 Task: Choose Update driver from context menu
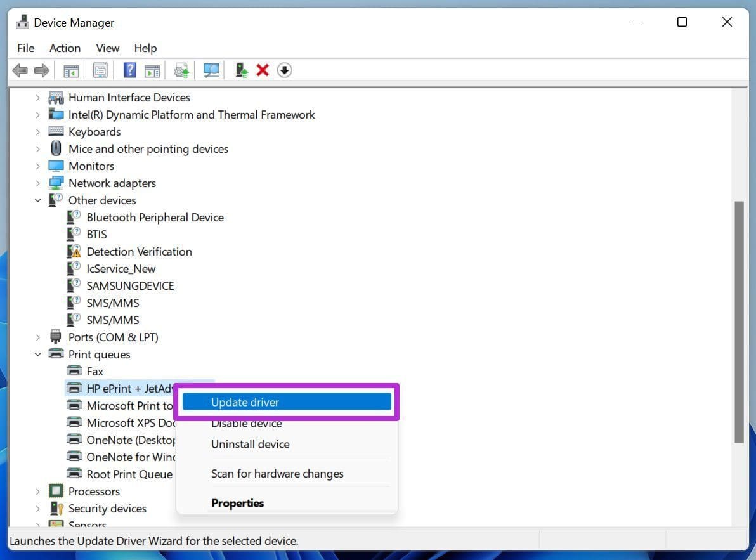[x=287, y=402]
